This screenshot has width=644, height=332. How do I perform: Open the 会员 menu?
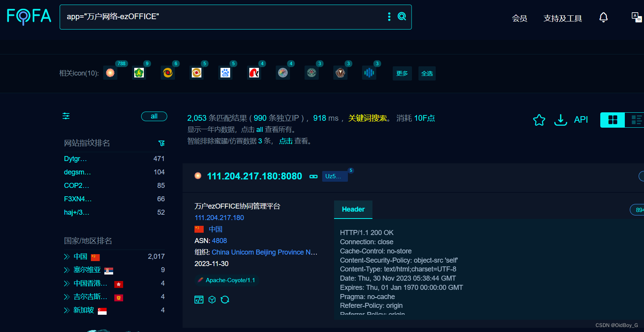coord(519,18)
